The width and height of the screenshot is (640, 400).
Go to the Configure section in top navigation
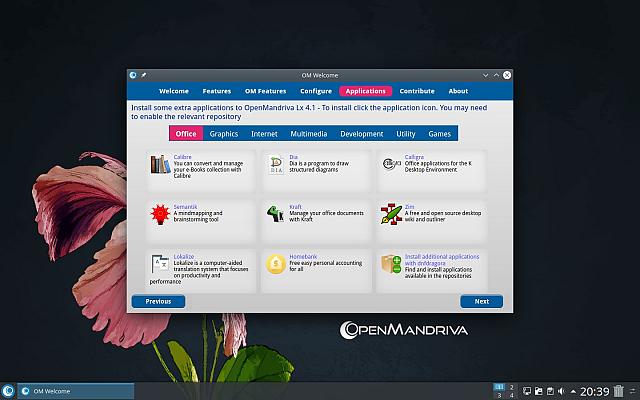click(316, 91)
